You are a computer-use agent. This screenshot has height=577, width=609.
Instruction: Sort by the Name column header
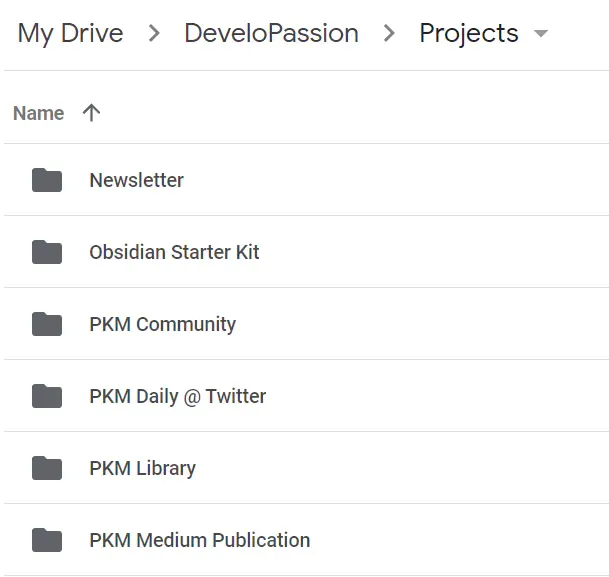38,113
